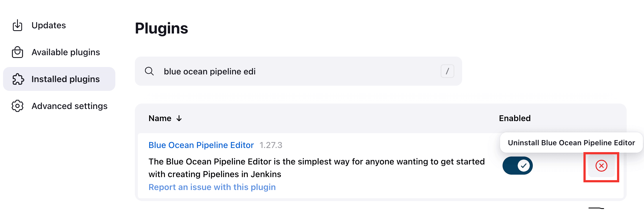Click the red uninstall icon for Blue Ocean Pipeline Editor
This screenshot has width=644, height=215.
[601, 165]
